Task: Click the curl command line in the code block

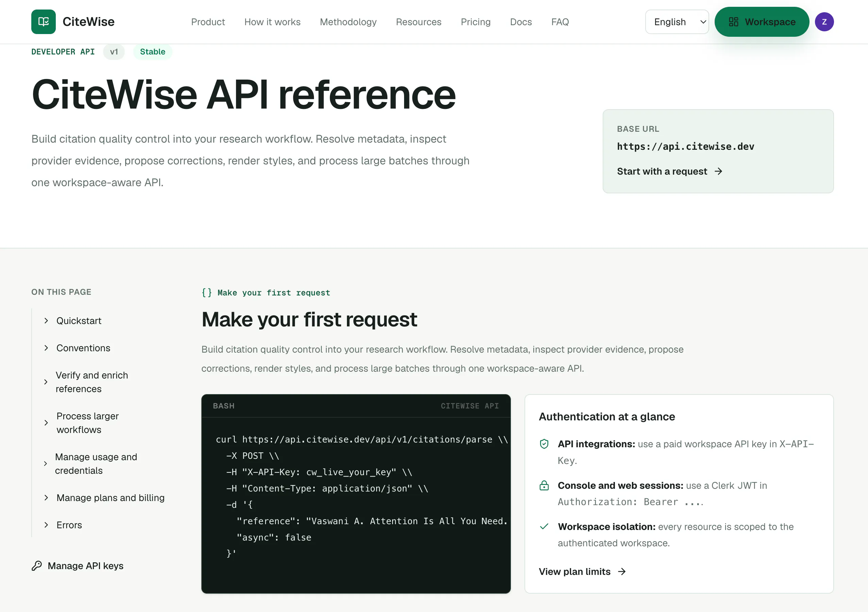Action: (x=362, y=439)
